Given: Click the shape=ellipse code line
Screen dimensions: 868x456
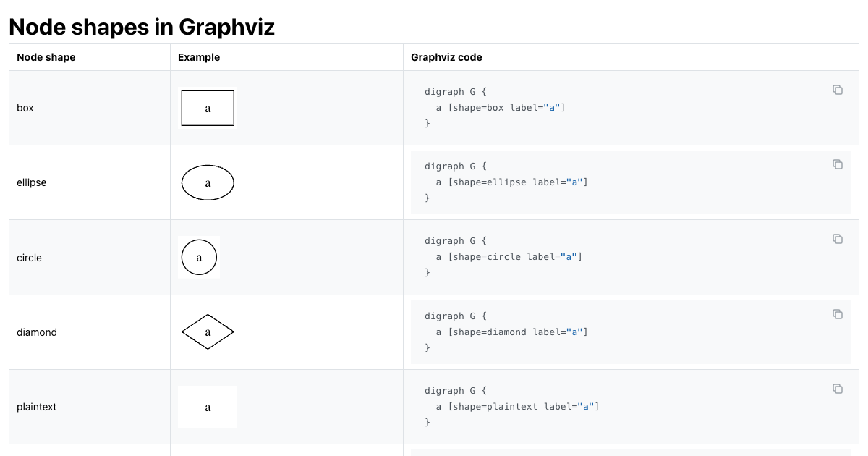Looking at the screenshot, I should tap(511, 182).
